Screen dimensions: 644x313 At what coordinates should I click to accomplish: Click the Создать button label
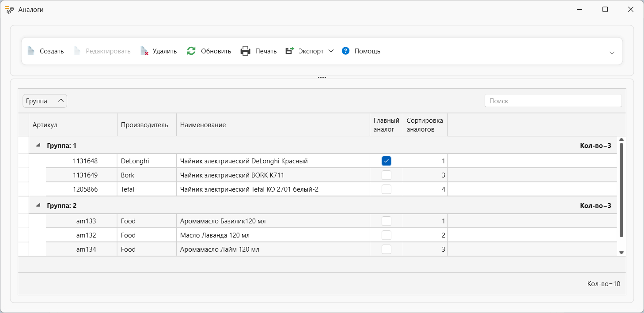click(x=52, y=51)
